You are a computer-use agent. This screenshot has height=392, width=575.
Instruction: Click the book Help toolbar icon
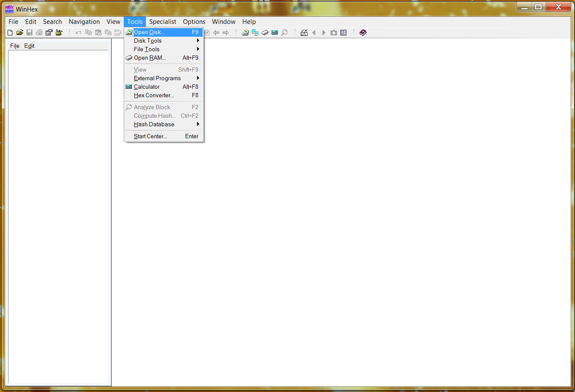click(363, 32)
